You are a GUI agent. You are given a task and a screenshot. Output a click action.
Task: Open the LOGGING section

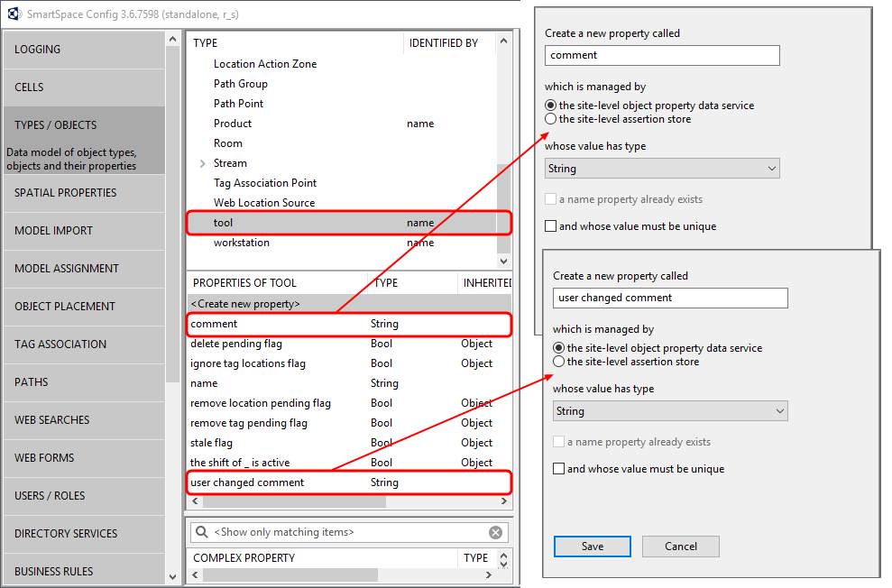pos(84,50)
